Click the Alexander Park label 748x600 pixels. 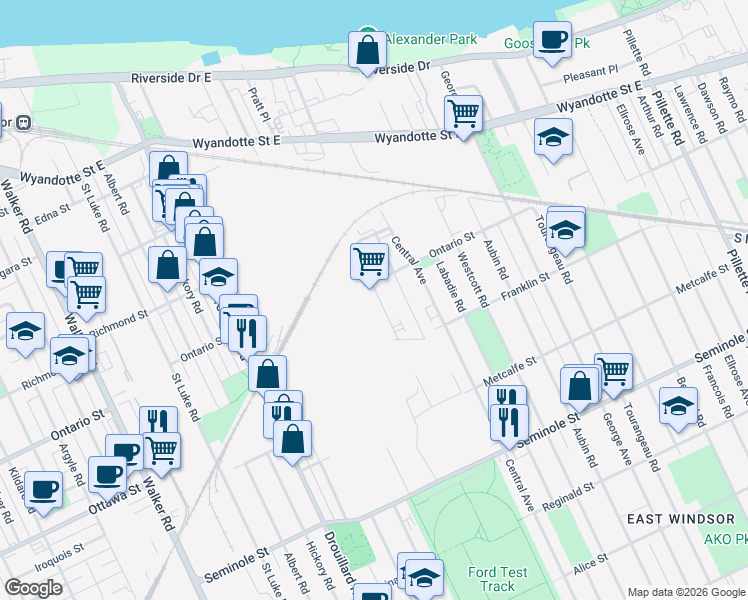pos(431,39)
